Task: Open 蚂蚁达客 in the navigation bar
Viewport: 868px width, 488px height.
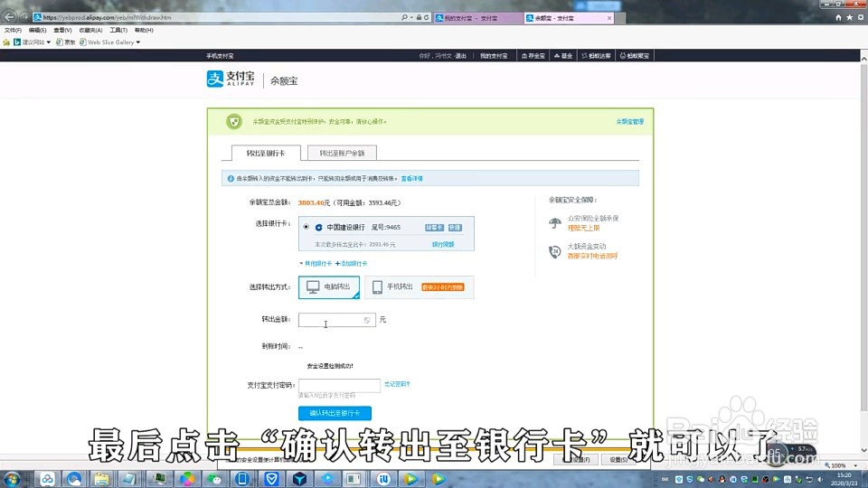Action: [x=596, y=56]
